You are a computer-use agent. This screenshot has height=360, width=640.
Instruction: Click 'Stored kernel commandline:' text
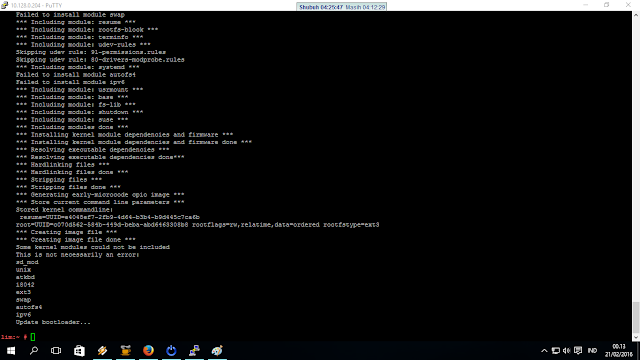pyautogui.click(x=64, y=210)
